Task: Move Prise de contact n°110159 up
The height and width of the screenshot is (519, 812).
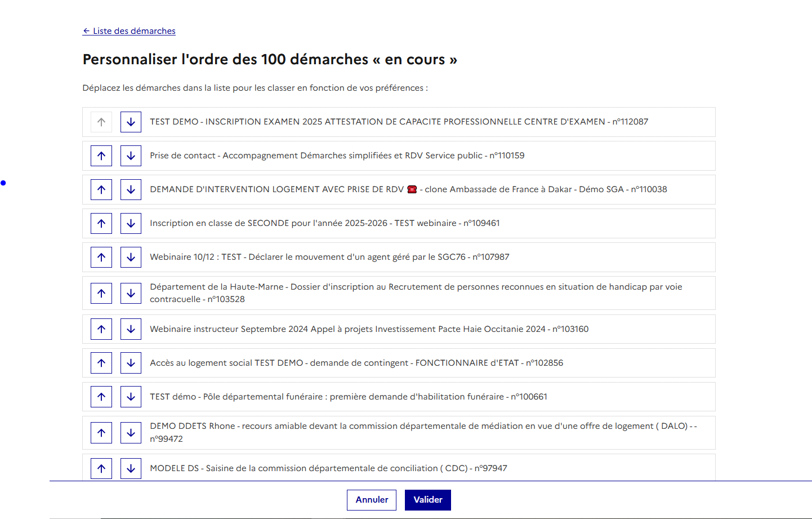Action: tap(101, 156)
